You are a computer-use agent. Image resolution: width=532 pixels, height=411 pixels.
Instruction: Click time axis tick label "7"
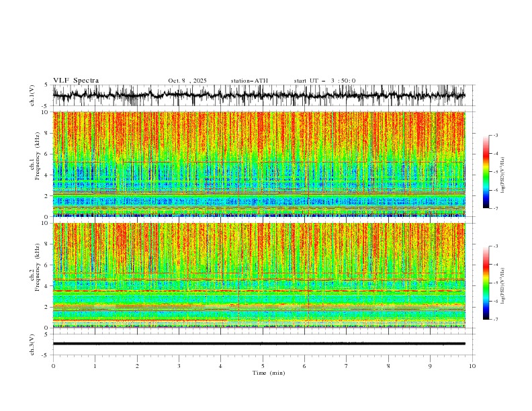[347, 366]
